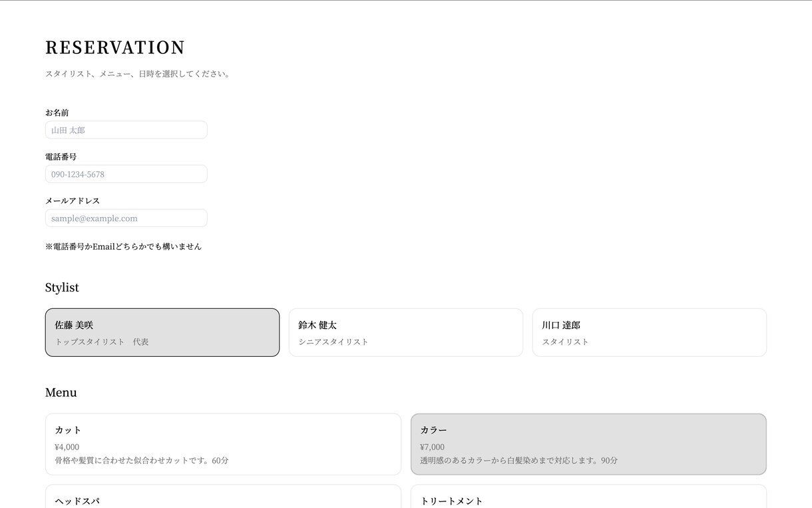Click the メールアドレス field label
812x508 pixels.
[73, 200]
